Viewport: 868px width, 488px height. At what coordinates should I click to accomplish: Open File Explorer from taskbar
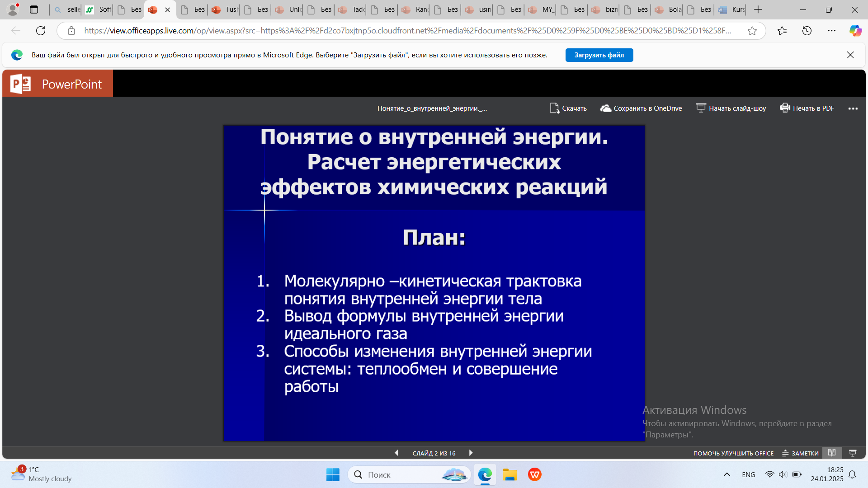[x=510, y=474]
